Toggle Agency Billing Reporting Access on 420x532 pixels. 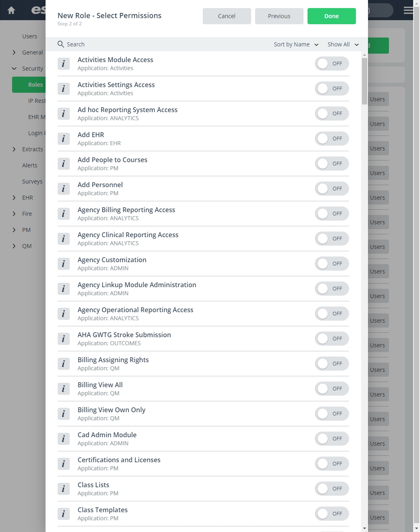click(x=332, y=214)
